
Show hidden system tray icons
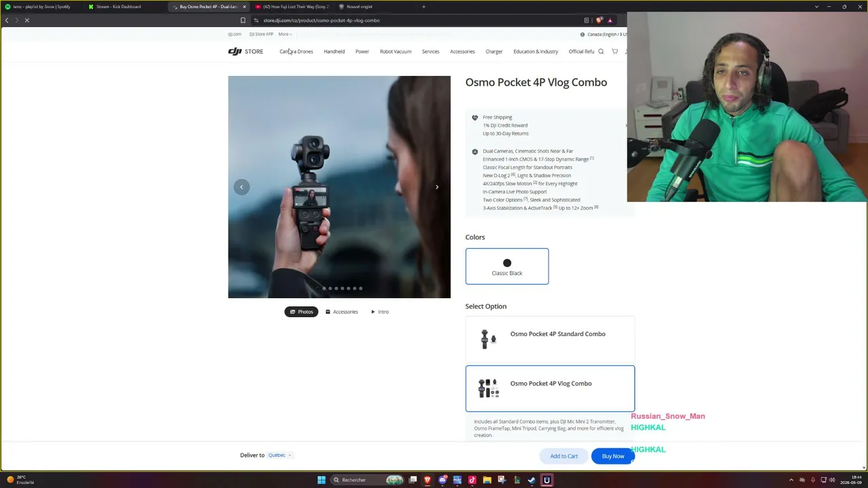(791, 481)
